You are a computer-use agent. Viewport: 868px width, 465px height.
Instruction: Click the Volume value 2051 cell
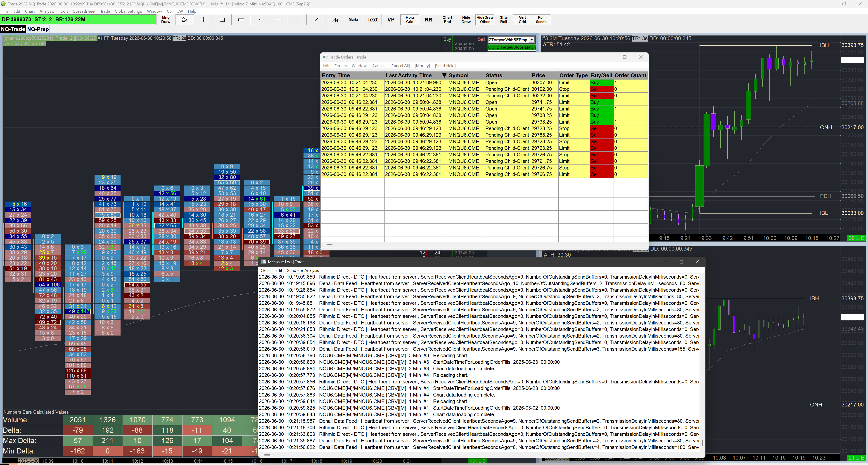click(x=78, y=420)
